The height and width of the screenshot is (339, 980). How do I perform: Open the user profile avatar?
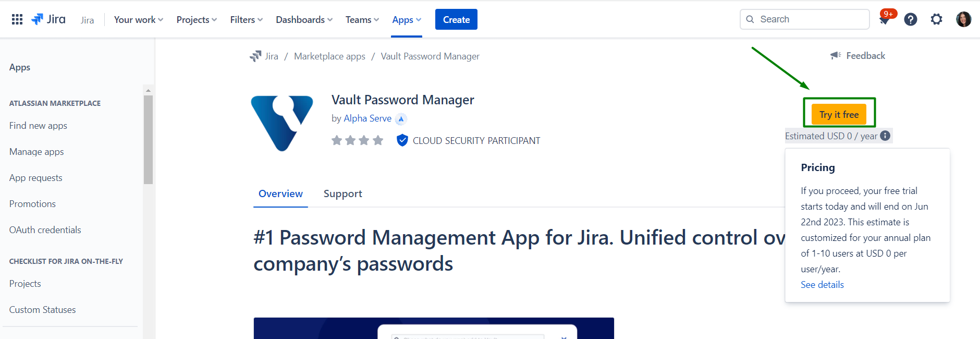point(963,19)
